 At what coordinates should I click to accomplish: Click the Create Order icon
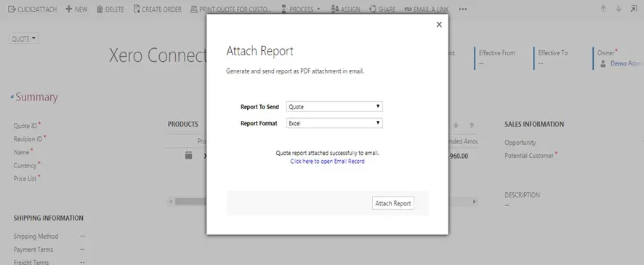[137, 9]
